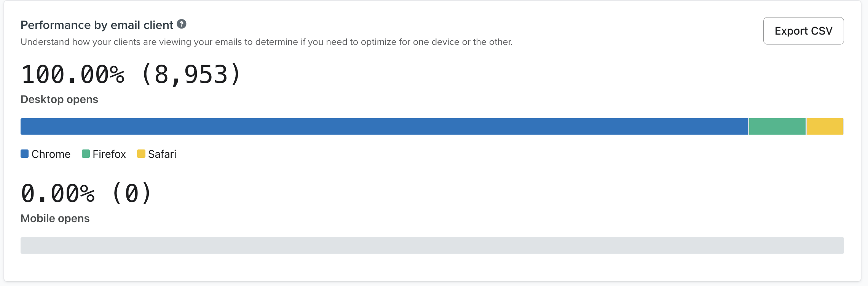The image size is (868, 286).
Task: Select the Chrome legend swatch icon
Action: tap(25, 154)
